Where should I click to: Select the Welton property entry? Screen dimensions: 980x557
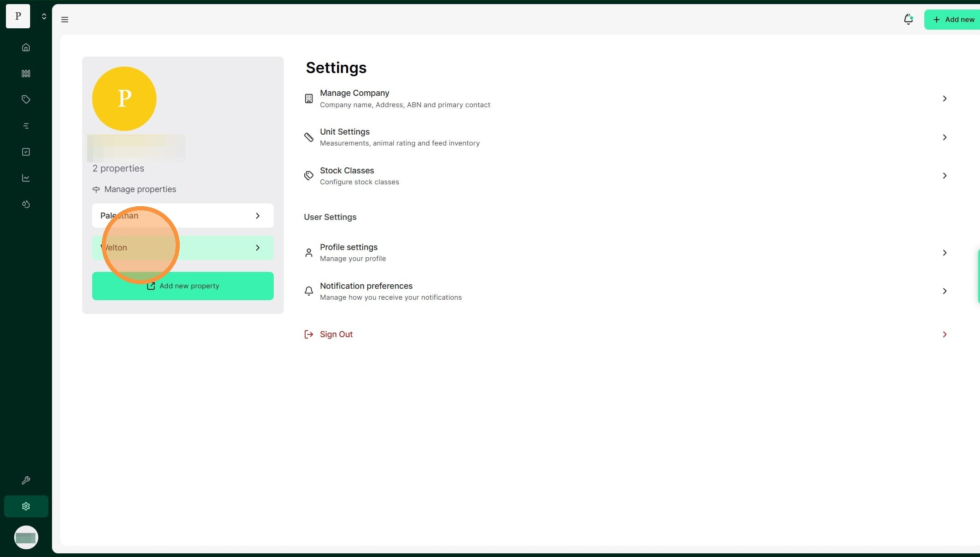coord(182,248)
